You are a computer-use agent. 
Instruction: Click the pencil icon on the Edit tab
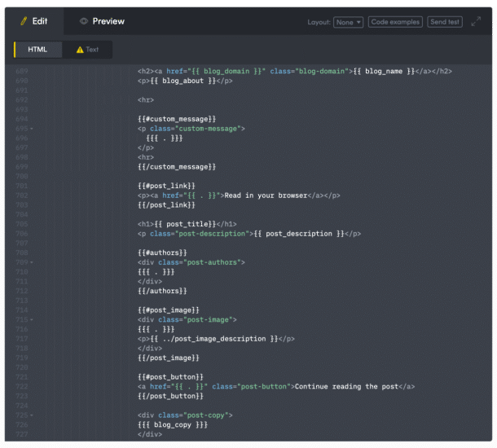(24, 21)
